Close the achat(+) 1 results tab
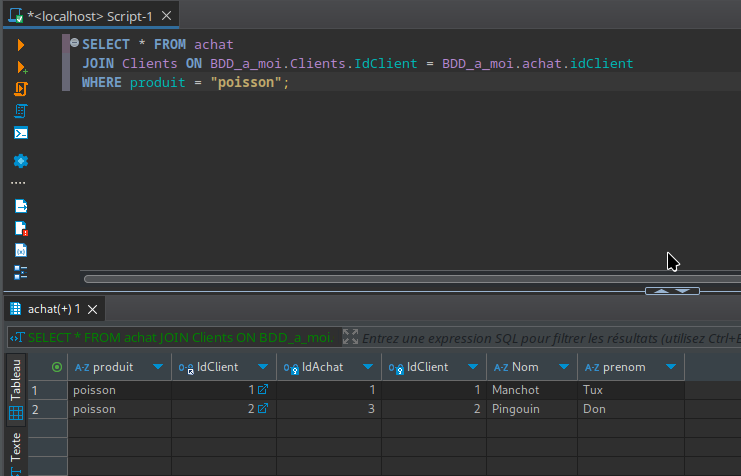This screenshot has width=741, height=476. (x=92, y=309)
